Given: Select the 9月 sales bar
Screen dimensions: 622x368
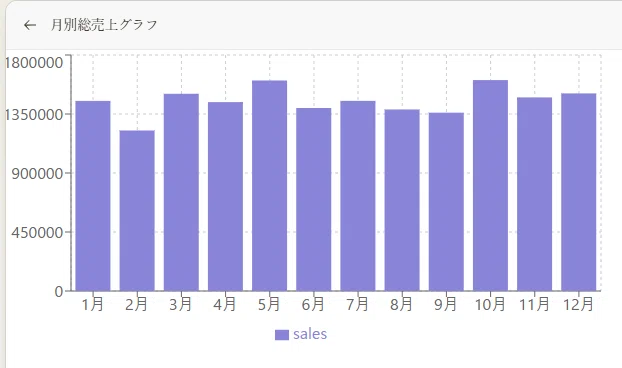Looking at the screenshot, I should [x=446, y=202].
